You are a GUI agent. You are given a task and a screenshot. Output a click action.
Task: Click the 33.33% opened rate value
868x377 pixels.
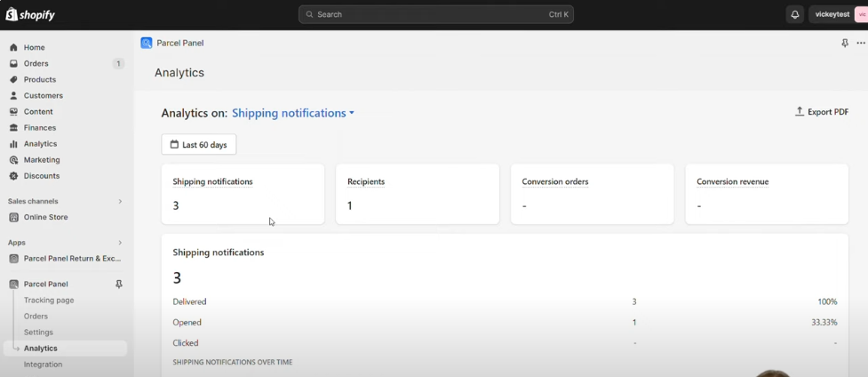[x=824, y=323]
